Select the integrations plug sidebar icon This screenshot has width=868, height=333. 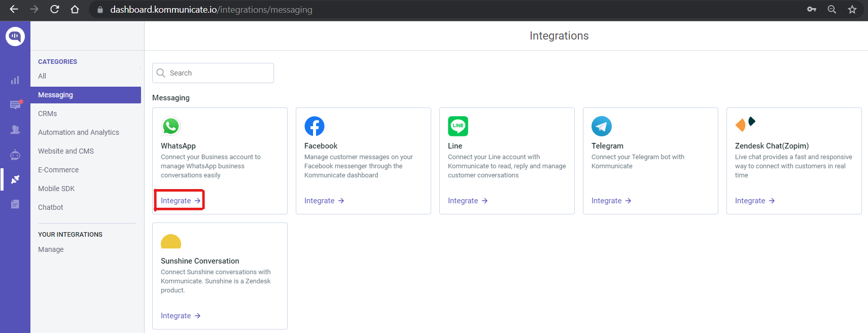[x=15, y=179]
